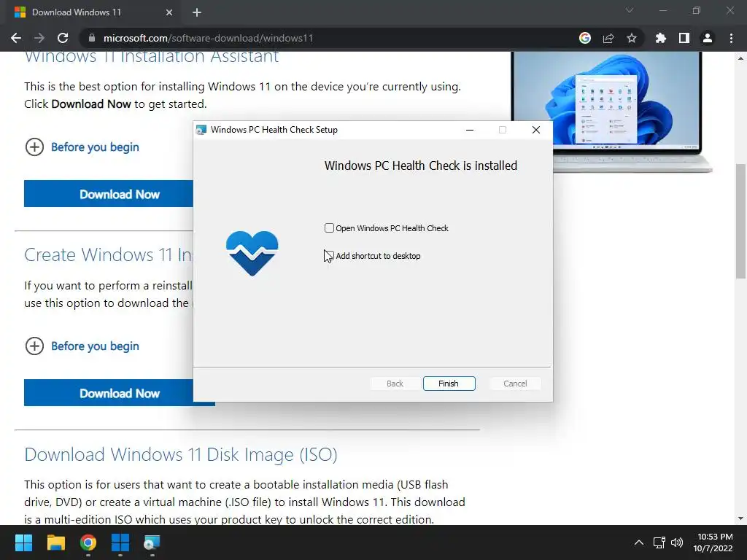Minimize the Health Check Setup window

pyautogui.click(x=470, y=130)
